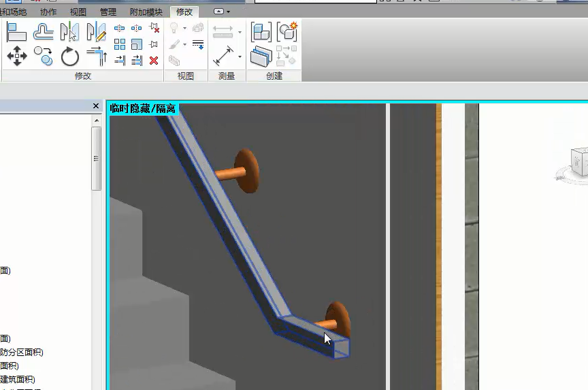The image size is (588, 390).
Task: Activate the Rotate tool
Action: tap(70, 56)
